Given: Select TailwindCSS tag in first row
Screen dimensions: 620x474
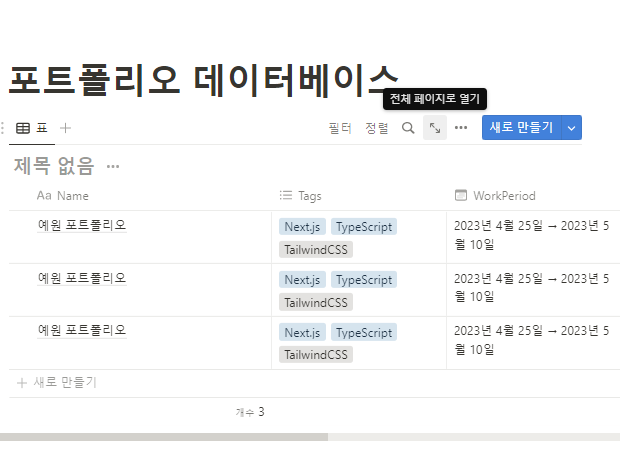Looking at the screenshot, I should 316,249.
